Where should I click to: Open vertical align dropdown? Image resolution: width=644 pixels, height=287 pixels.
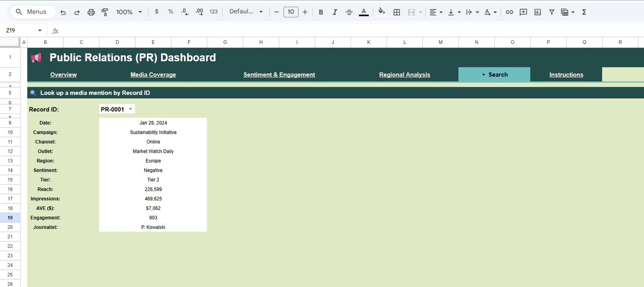point(454,12)
